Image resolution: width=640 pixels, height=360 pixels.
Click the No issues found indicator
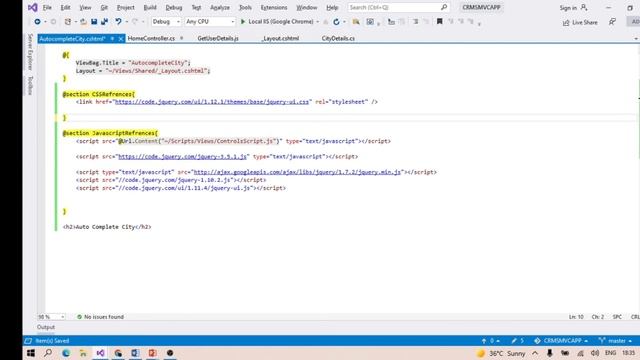(x=100, y=317)
